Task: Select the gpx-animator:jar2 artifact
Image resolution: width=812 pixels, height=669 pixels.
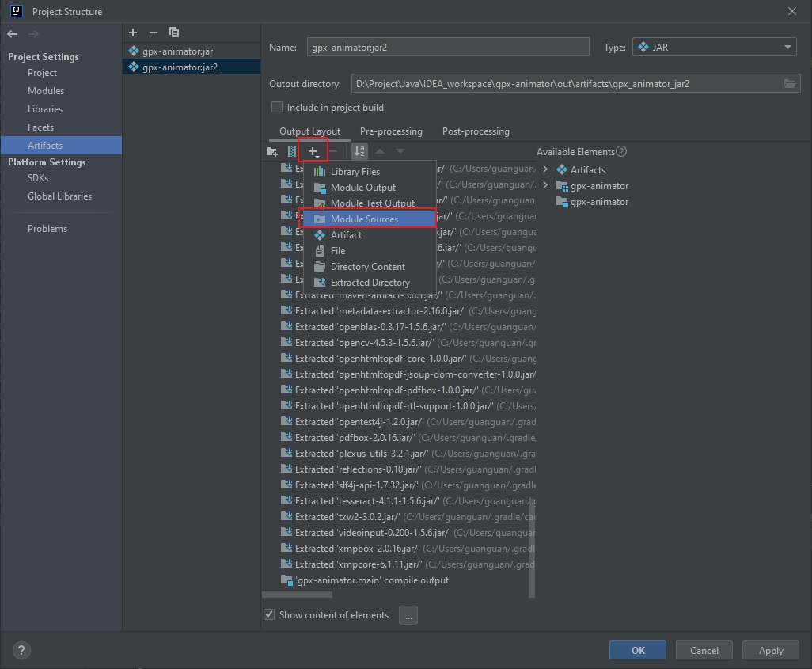Action: pyautogui.click(x=191, y=67)
